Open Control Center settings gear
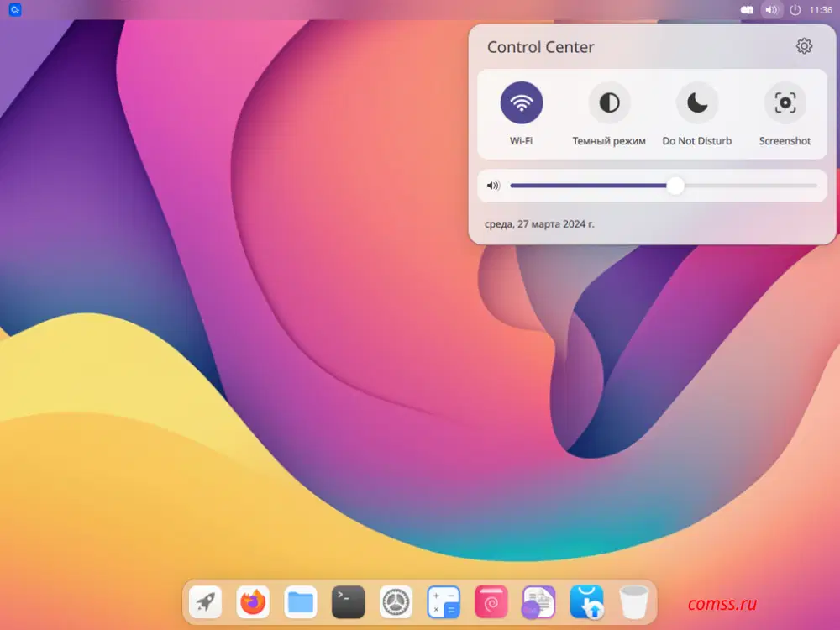This screenshot has height=630, width=840. 804,46
